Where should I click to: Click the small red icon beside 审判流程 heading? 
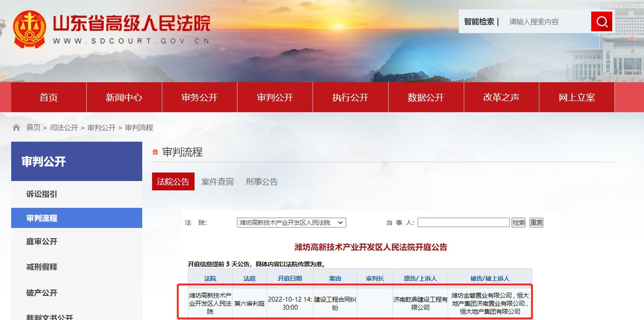click(155, 152)
